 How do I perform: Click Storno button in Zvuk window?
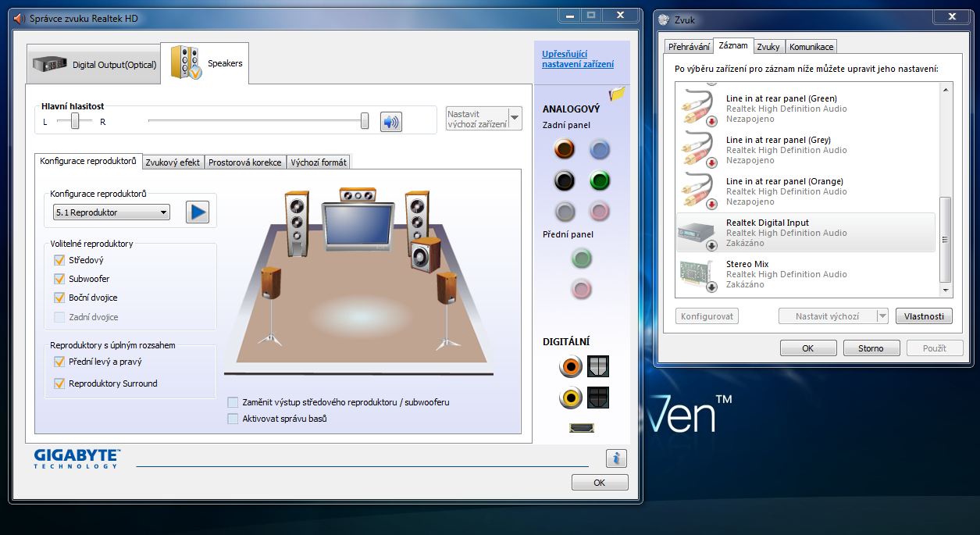click(x=871, y=348)
